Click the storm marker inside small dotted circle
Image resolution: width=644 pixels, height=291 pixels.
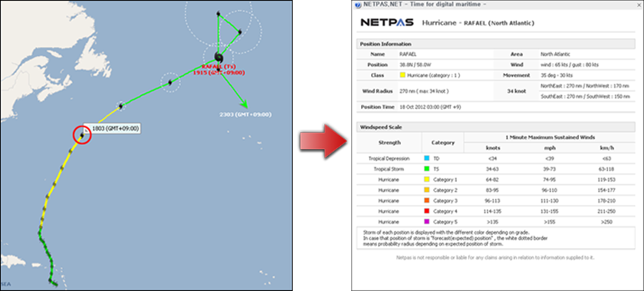(169, 83)
